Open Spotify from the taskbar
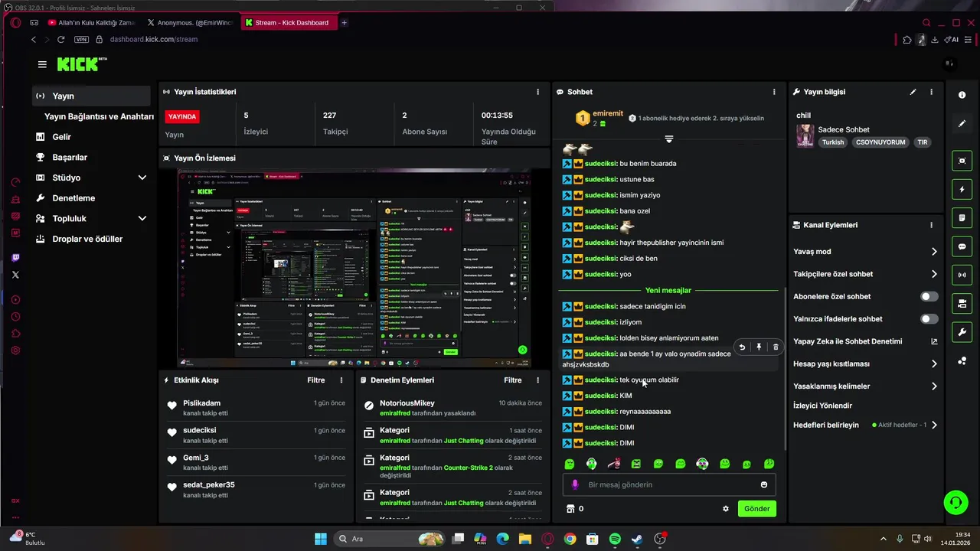 [615, 539]
